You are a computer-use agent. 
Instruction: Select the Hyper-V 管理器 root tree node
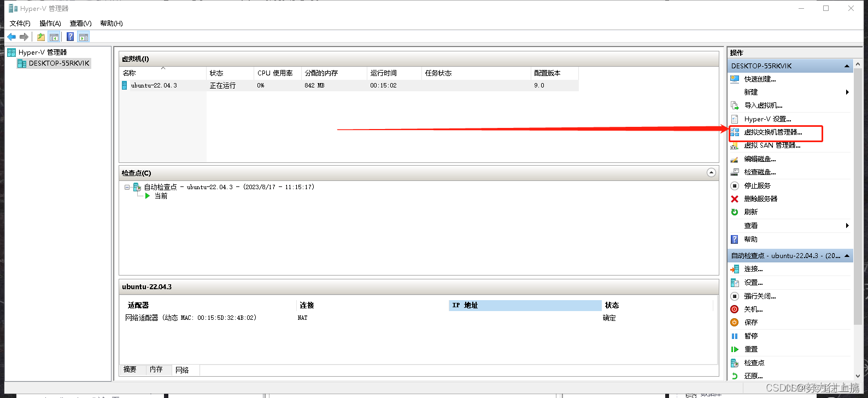pyautogui.click(x=43, y=52)
